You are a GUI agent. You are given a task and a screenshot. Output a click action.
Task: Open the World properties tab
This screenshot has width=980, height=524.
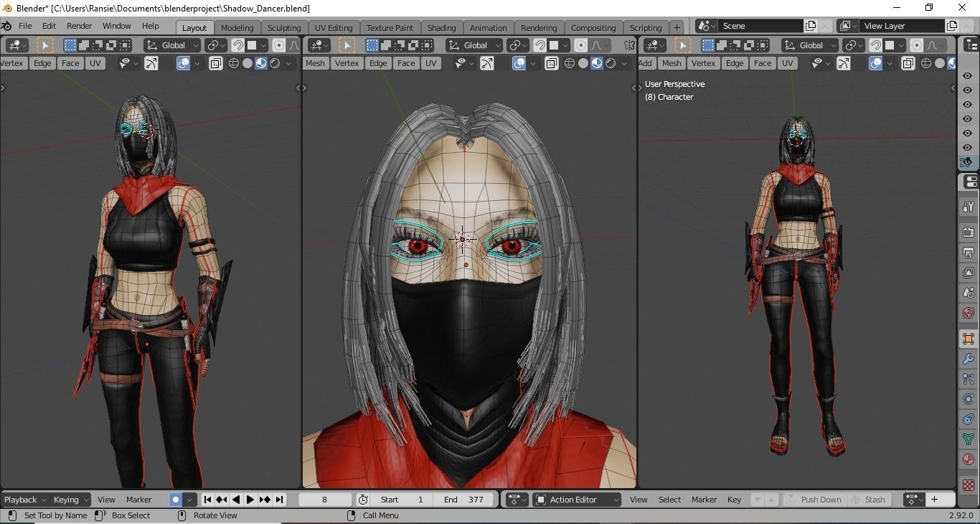(968, 313)
